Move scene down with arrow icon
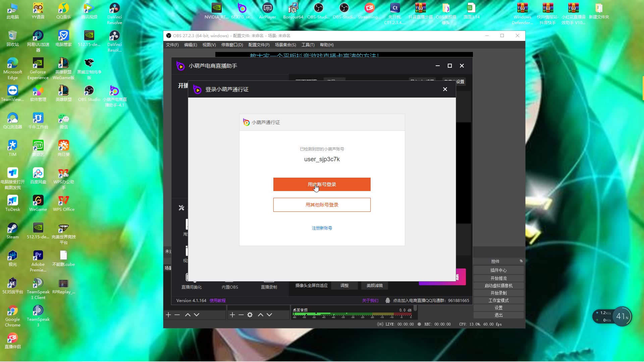This screenshot has height=362, width=644. pos(197,315)
